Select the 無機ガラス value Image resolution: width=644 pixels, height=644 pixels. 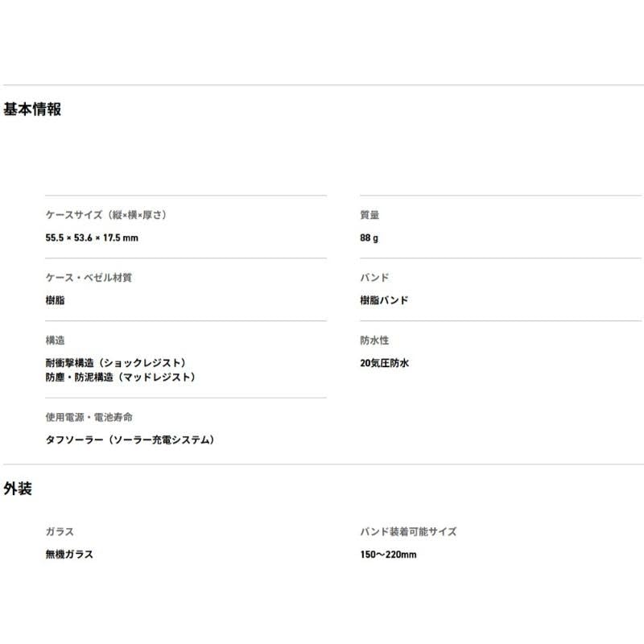click(x=69, y=555)
